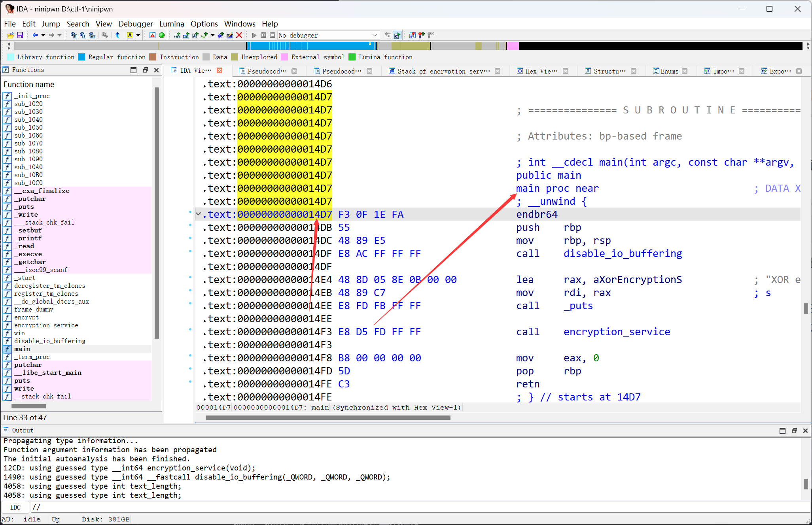Click the red triangle warning toolbar icon
812x525 pixels.
coord(152,35)
